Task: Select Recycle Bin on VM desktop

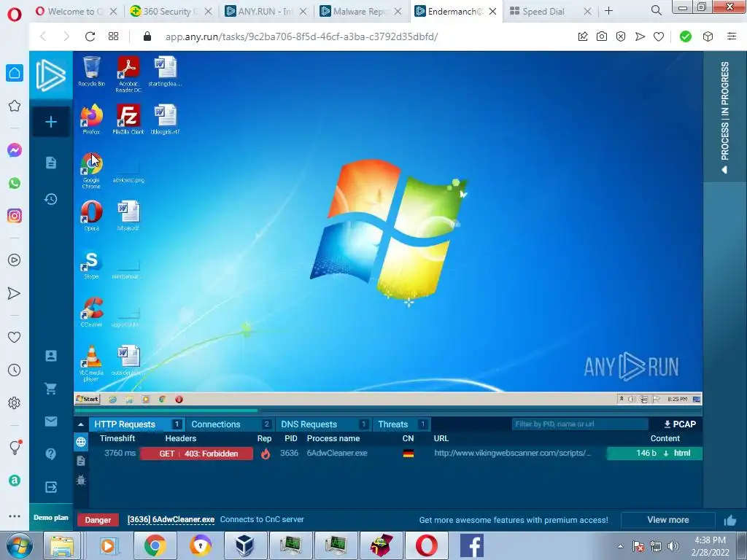Action: point(91,71)
